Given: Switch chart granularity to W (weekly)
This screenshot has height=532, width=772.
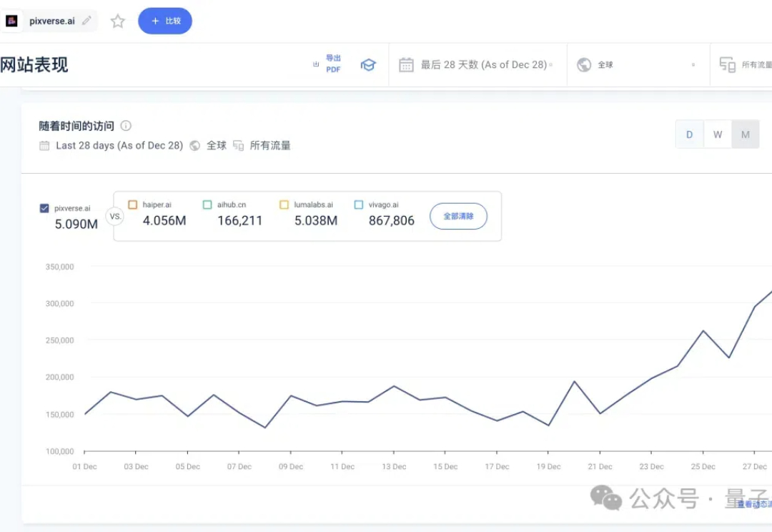Looking at the screenshot, I should tap(718, 134).
